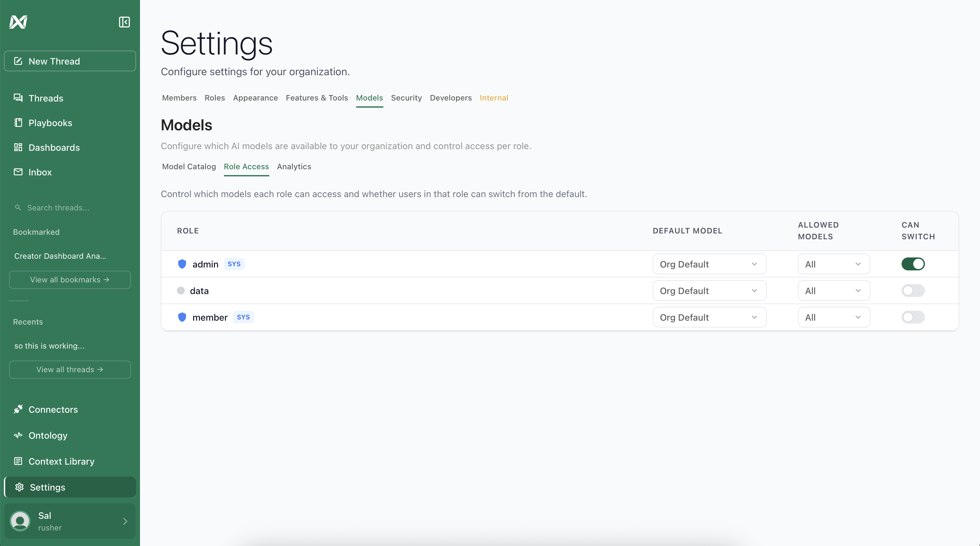
Task: Open Connectors plug icon
Action: (x=18, y=410)
